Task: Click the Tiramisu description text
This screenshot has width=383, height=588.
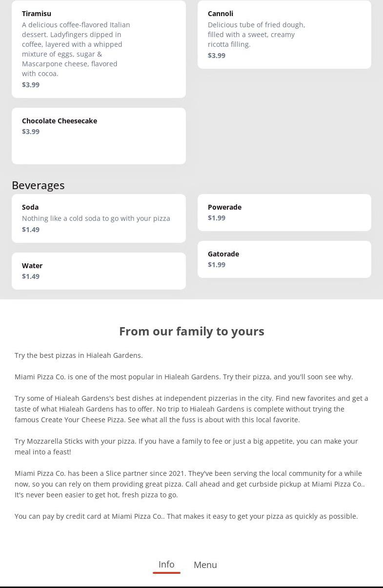Action: [x=76, y=49]
